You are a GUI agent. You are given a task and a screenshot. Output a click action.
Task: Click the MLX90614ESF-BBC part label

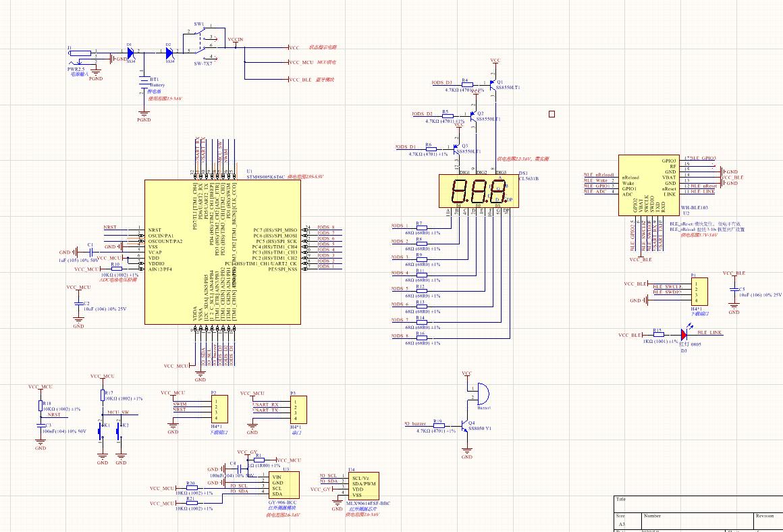(x=369, y=504)
